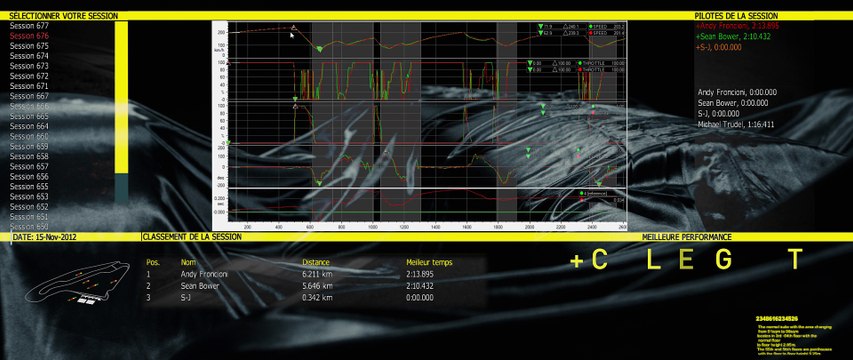Screen dimensions: 853x360
Task: Choose Session 666
Action: (29, 106)
